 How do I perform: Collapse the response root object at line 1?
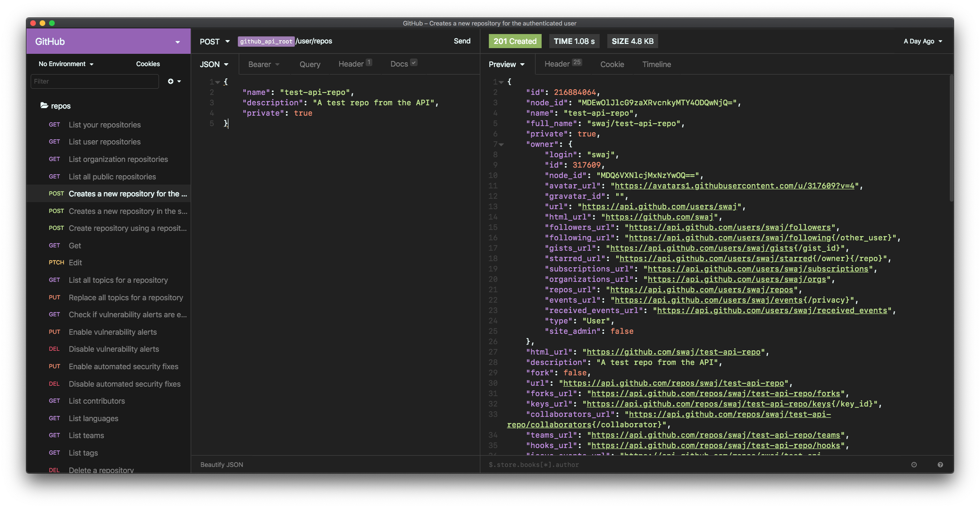click(501, 82)
